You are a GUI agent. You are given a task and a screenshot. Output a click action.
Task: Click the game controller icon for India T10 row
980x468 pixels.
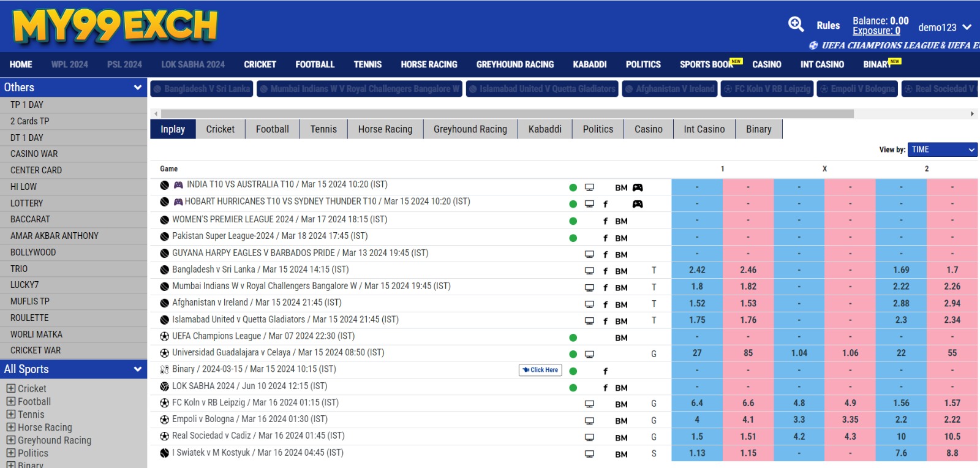pos(638,187)
